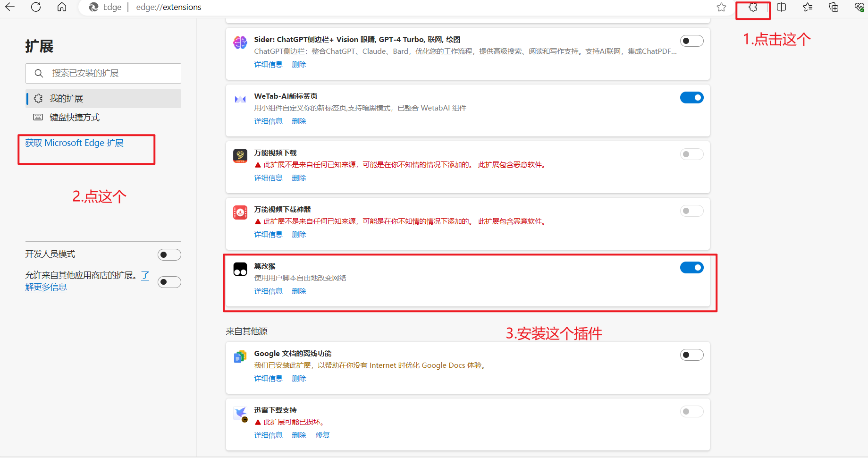The height and width of the screenshot is (458, 868).
Task: Click the 扩展 page title
Action: pyautogui.click(x=39, y=46)
